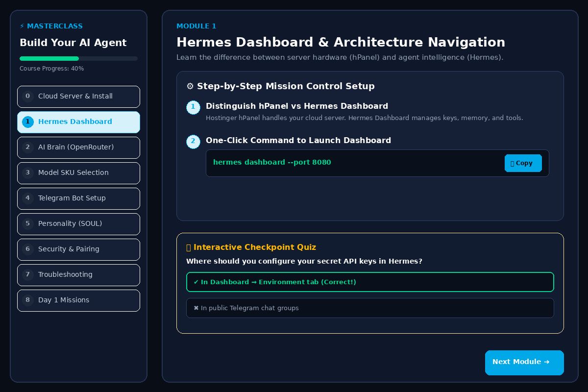Click the module subtitle about hPanel and Hermes

click(340, 58)
